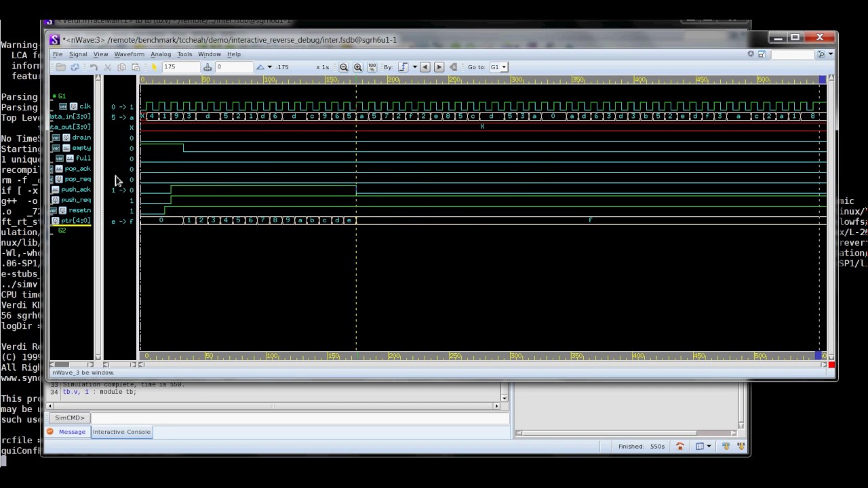Click the yellow cursor pointer icon
Viewport: 868px width, 488px height.
[155, 67]
